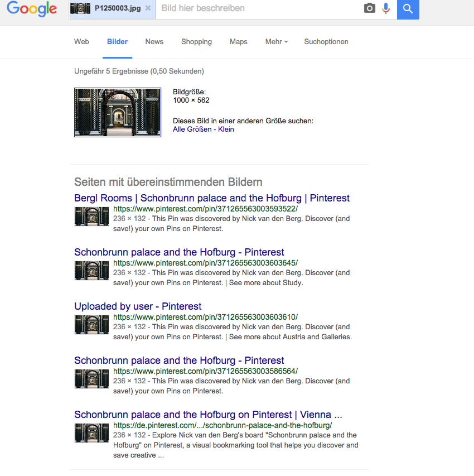The image size is (474, 476).
Task: Click URL pinterest.com/pin/371265563003593522/
Action: pos(205,209)
